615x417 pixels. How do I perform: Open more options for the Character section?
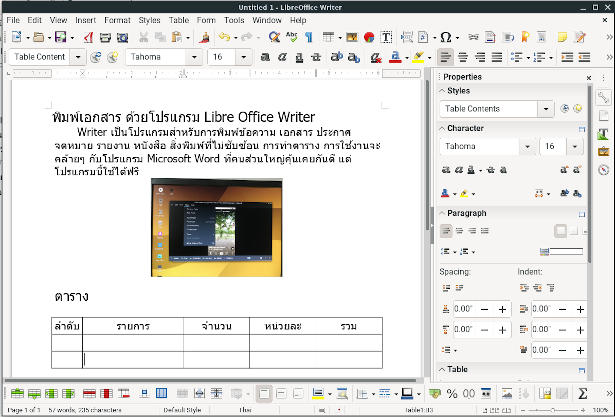click(x=582, y=129)
